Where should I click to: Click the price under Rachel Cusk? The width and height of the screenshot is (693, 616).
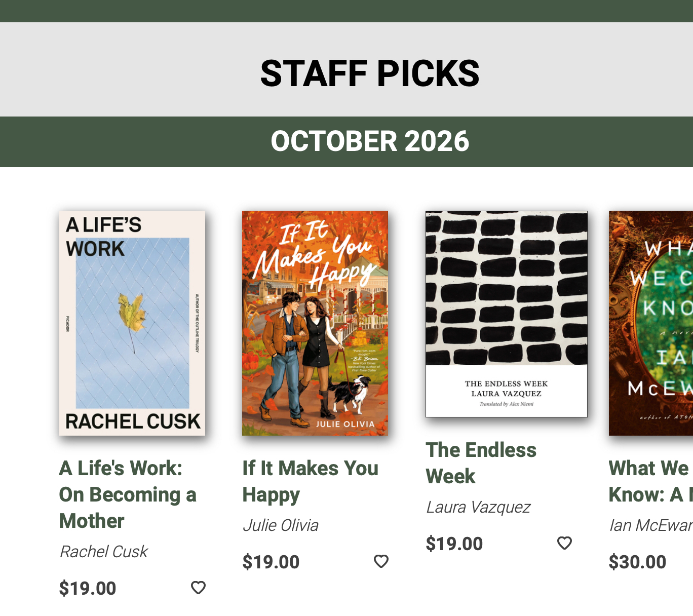click(x=88, y=588)
